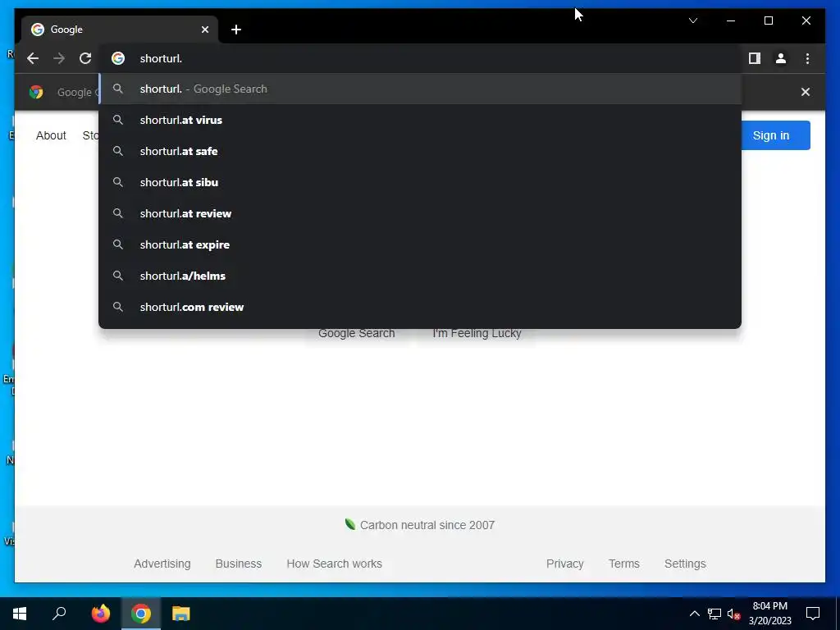Dismiss the Google Chrome notification bar
The width and height of the screenshot is (840, 630).
(805, 92)
